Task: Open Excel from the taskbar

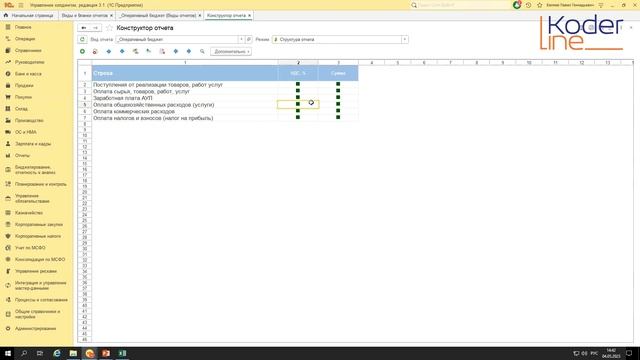Action: (x=122, y=353)
